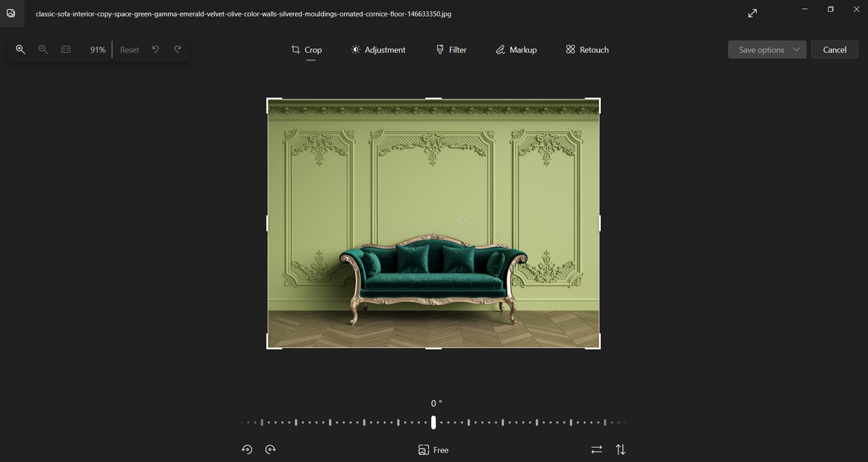Open the Adjustment tab
868x462 pixels.
tap(378, 50)
